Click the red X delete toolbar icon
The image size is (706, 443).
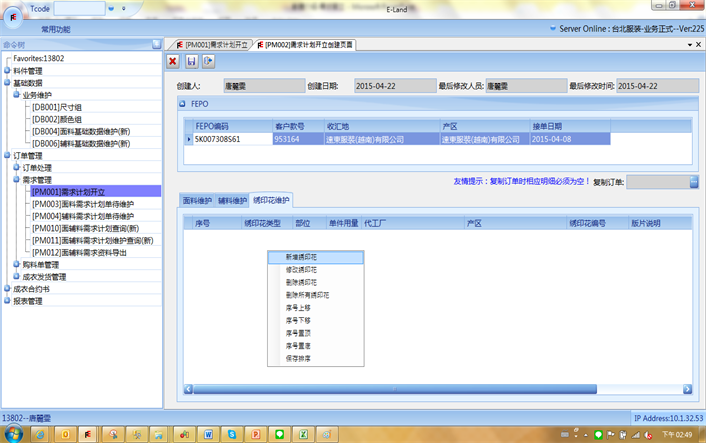pyautogui.click(x=173, y=62)
